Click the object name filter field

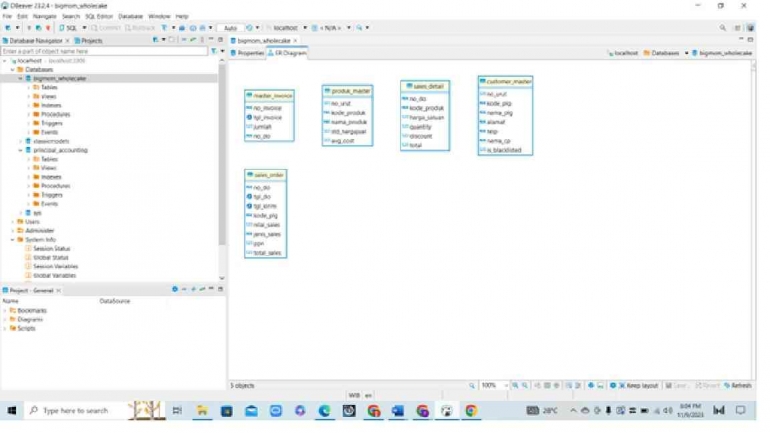tap(104, 51)
